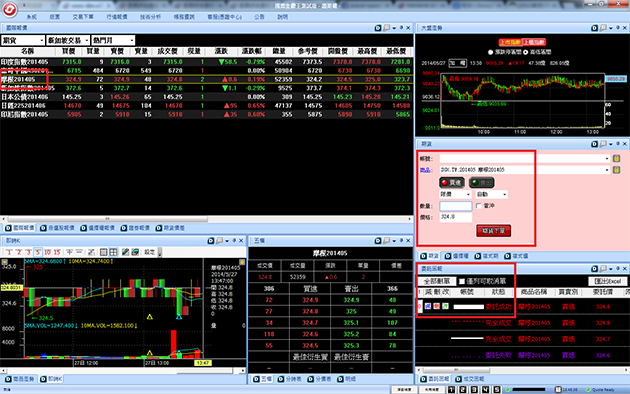The width and height of the screenshot is (630, 394).
Task: Click the pencil drawing tool in chart toolbar
Action: (x=125, y=252)
